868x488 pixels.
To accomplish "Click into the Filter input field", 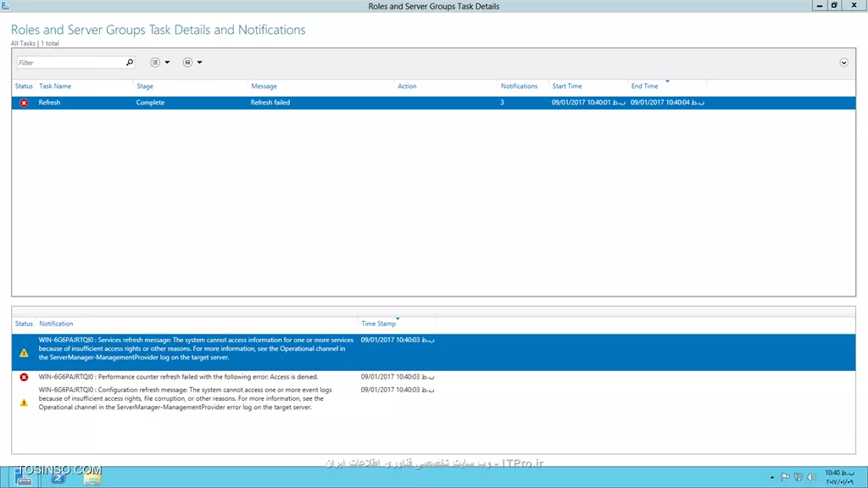I will [71, 63].
